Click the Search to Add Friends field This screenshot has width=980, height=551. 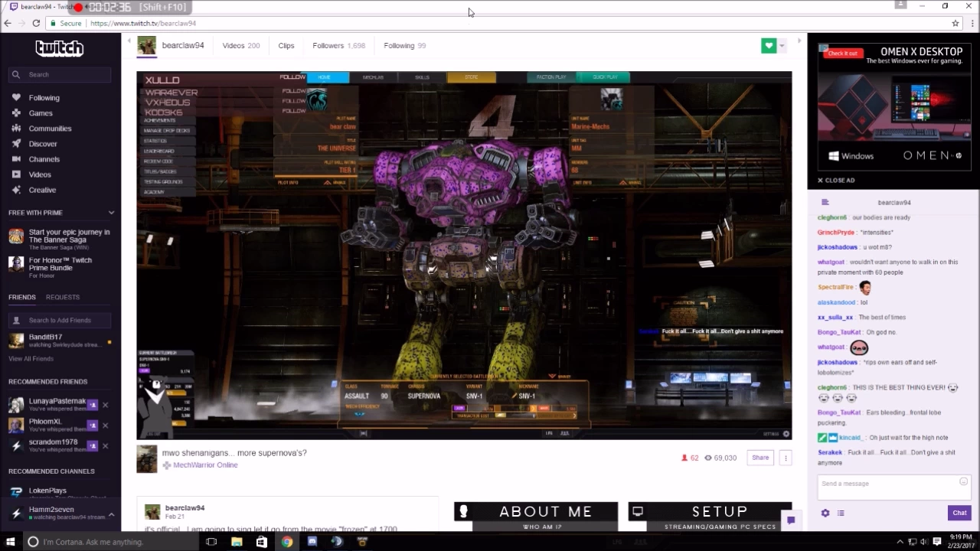pyautogui.click(x=60, y=320)
